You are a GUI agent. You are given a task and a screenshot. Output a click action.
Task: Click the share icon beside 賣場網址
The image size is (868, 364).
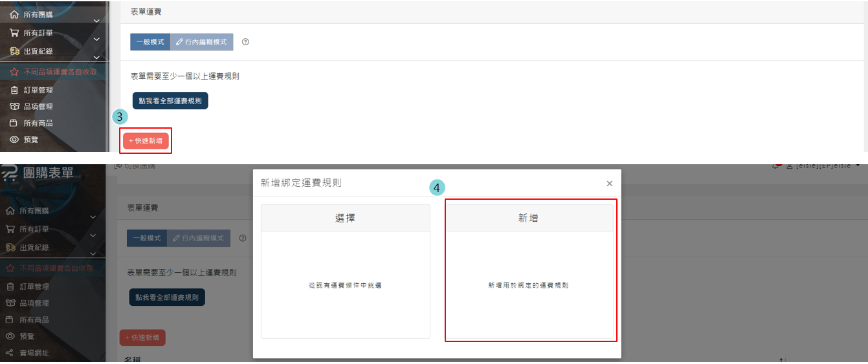pos(9,353)
